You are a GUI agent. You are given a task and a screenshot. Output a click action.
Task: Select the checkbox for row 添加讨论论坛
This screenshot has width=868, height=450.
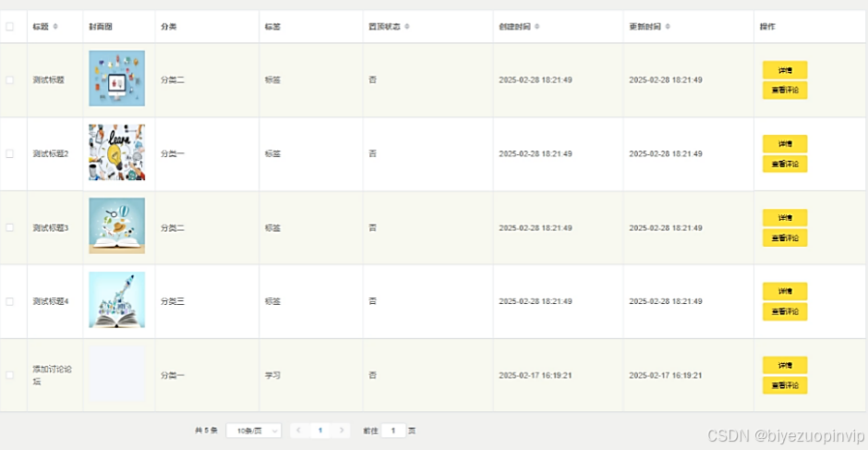pos(9,375)
